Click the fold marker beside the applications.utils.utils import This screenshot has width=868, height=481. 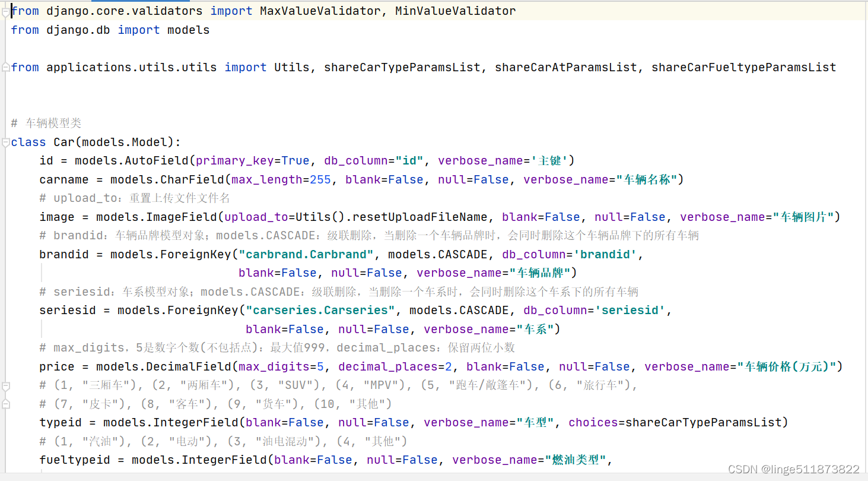(5, 68)
